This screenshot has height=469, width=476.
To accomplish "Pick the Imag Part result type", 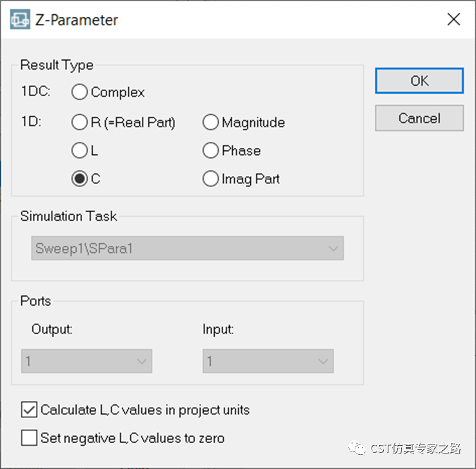I will [211, 179].
